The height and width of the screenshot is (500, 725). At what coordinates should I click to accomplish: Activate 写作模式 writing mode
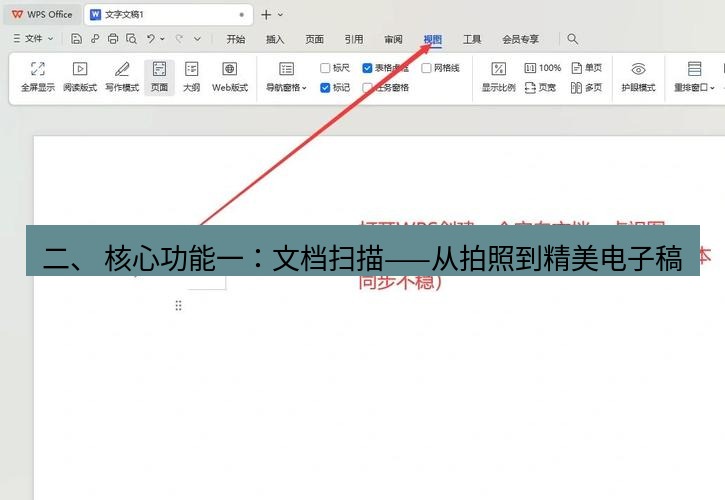pos(122,77)
